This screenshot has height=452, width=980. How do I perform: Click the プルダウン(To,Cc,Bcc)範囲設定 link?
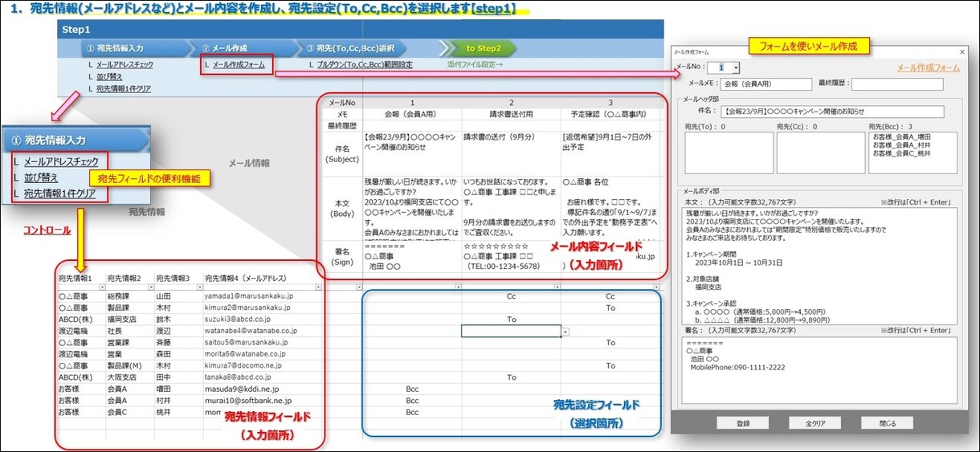click(x=365, y=64)
